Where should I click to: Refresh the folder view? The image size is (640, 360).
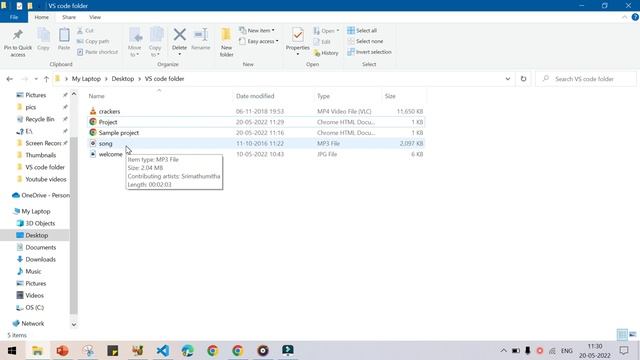click(523, 79)
